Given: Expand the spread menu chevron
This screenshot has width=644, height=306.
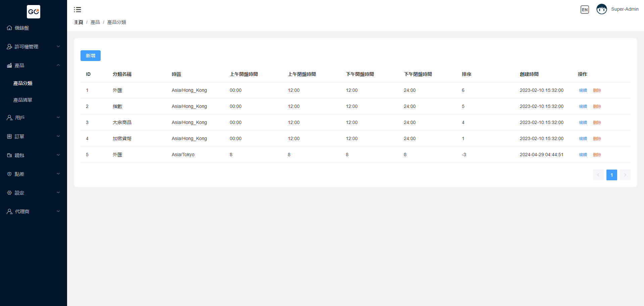Looking at the screenshot, I should coord(58,174).
